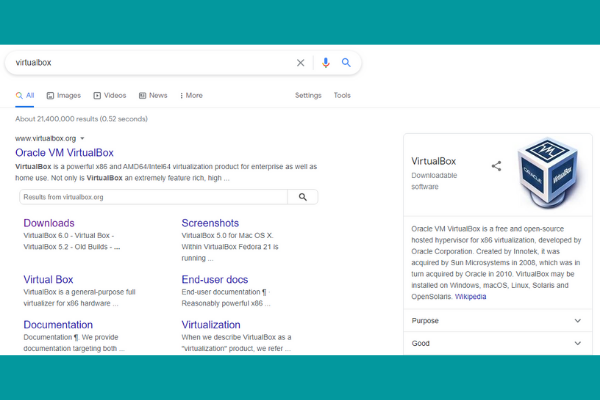600x400 pixels.
Task: Search within virtualbox.org magnifier button
Action: coord(303,197)
